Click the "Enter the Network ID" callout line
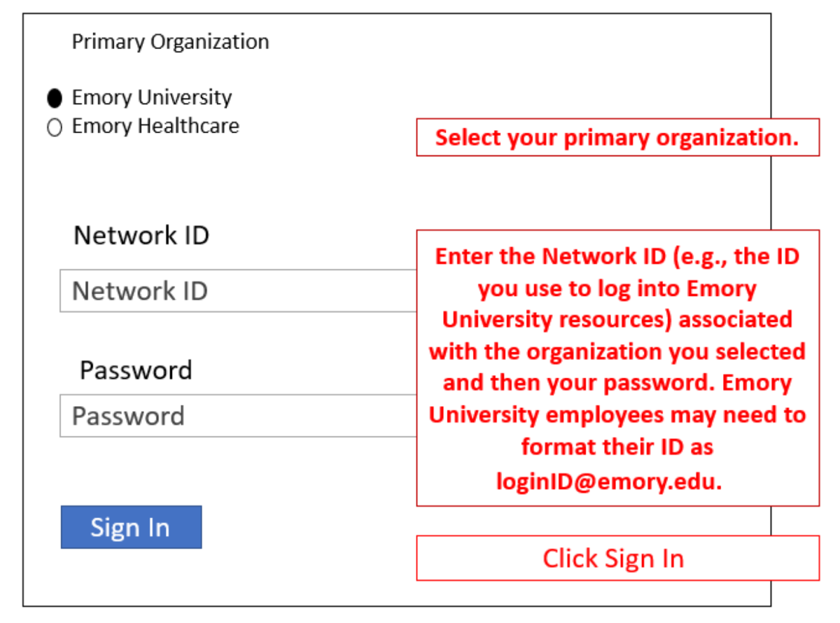This screenshot has height=623, width=840. click(x=617, y=256)
